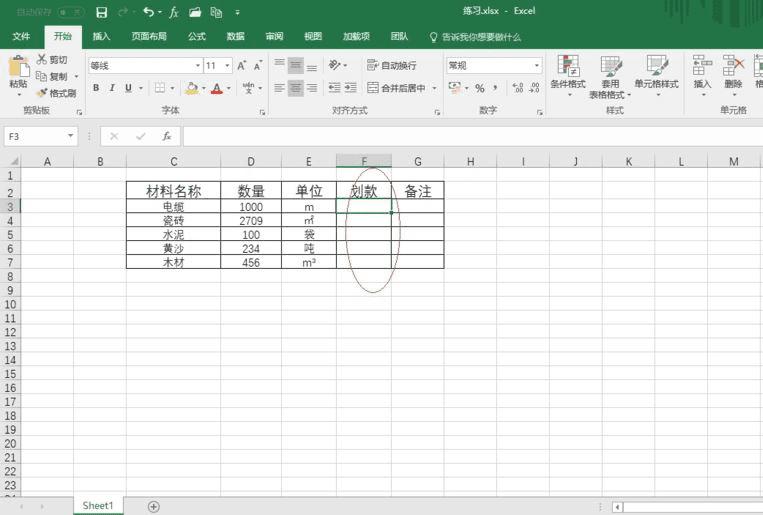Screen dimensions: 763x515
Task: Click the decrease decimal icon
Action: point(534,88)
